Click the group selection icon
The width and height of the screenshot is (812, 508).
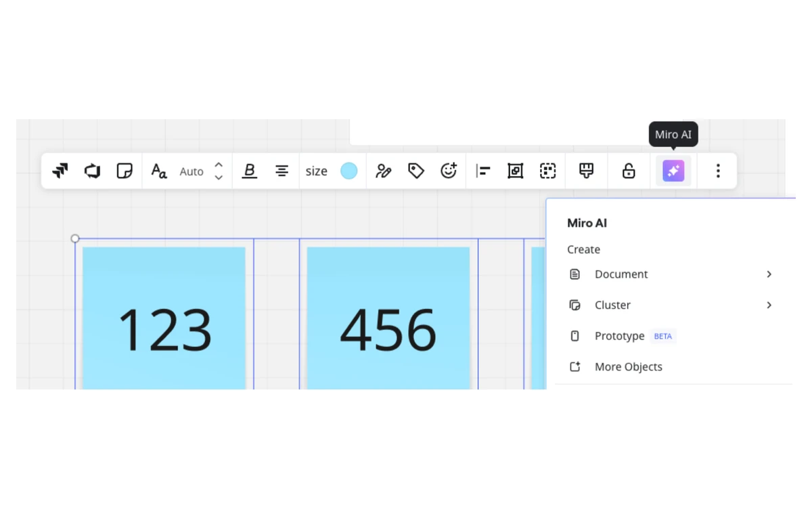point(548,171)
